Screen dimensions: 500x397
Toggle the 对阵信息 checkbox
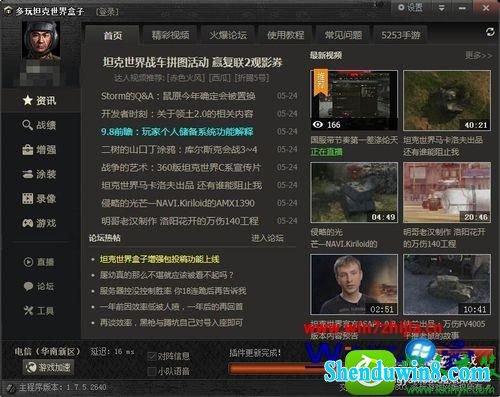(x=152, y=356)
